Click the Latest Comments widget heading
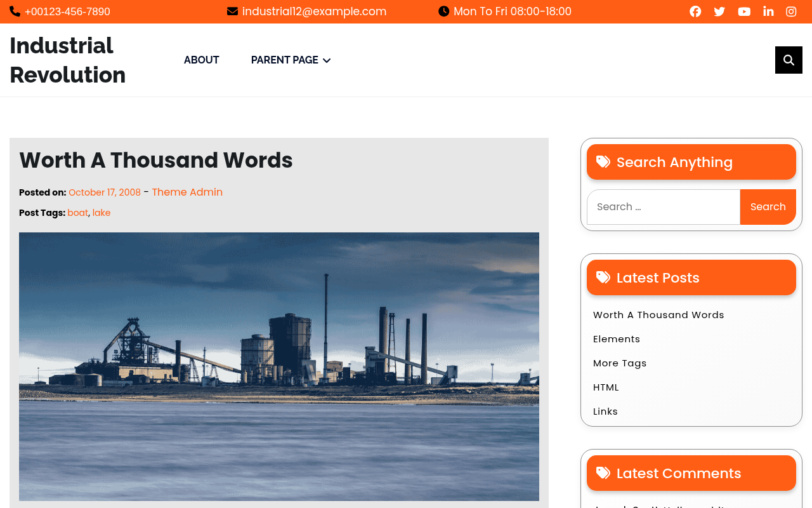Image resolution: width=812 pixels, height=508 pixels. coord(679,473)
